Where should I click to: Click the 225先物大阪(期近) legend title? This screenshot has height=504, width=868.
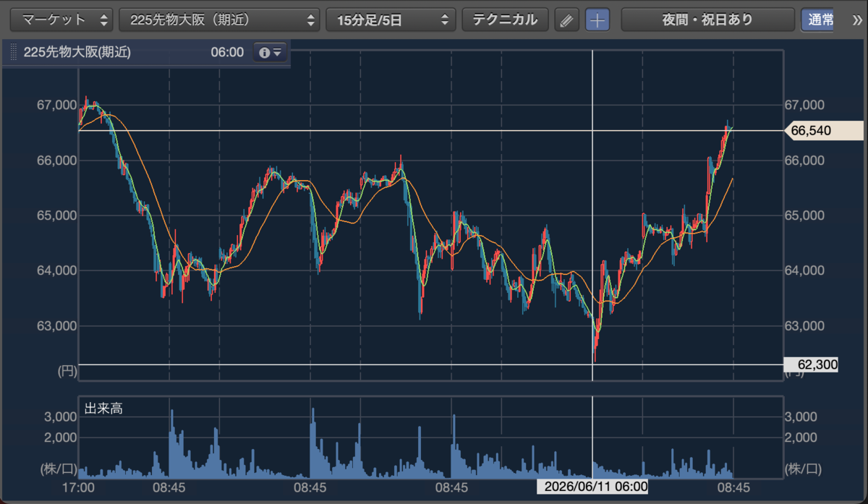(x=77, y=52)
